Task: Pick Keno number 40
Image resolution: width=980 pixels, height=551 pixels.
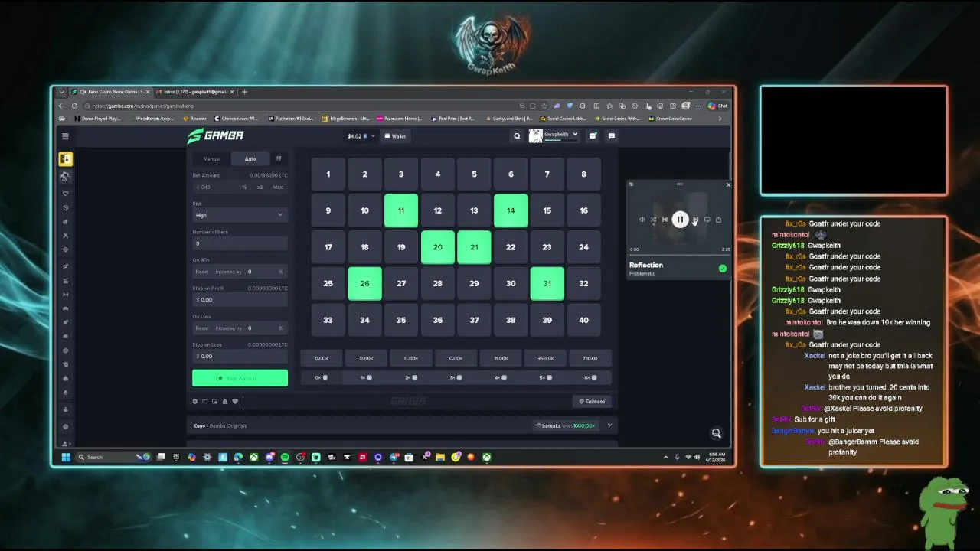Action: 583,320
